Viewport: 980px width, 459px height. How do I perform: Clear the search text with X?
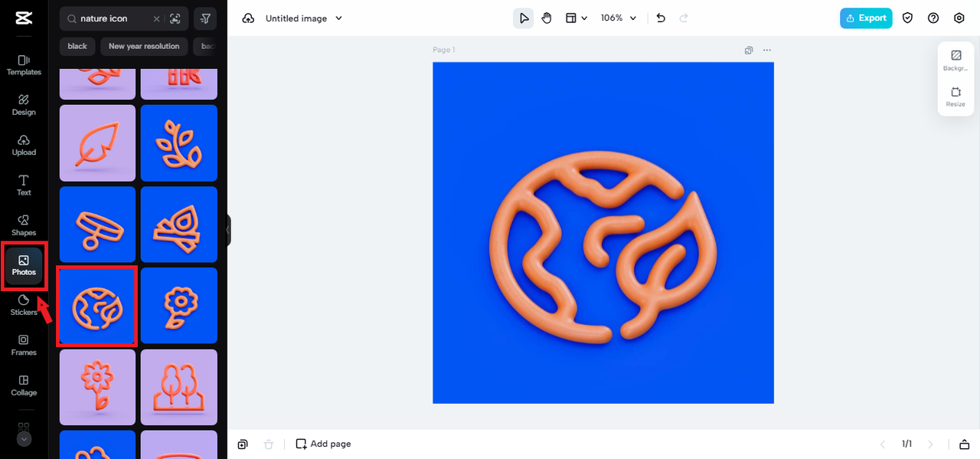tap(156, 18)
